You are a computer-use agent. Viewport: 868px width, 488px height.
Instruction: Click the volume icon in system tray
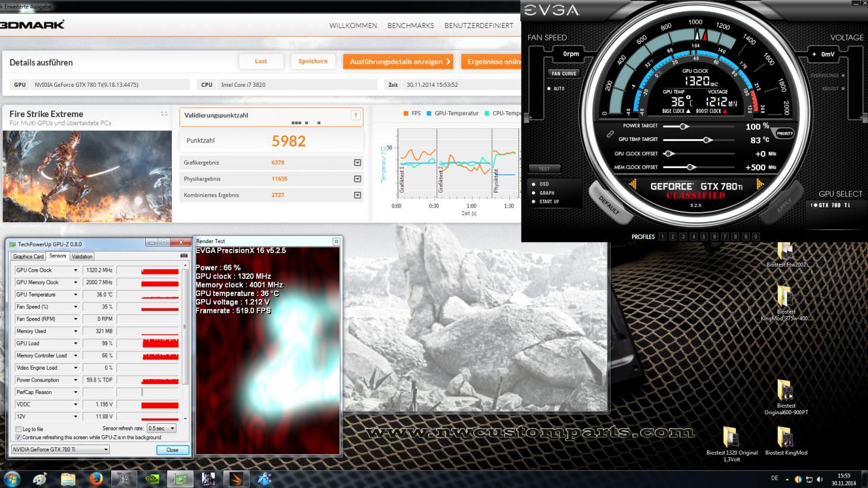point(820,479)
